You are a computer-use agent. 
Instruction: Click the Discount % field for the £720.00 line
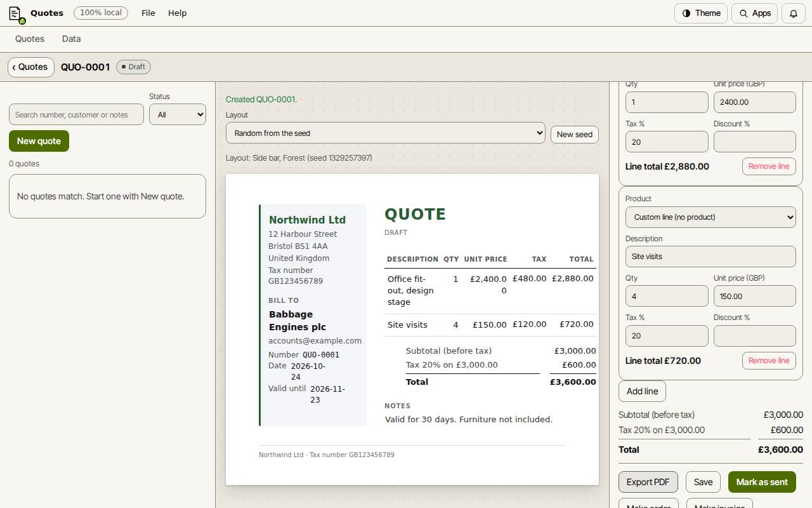[755, 336]
